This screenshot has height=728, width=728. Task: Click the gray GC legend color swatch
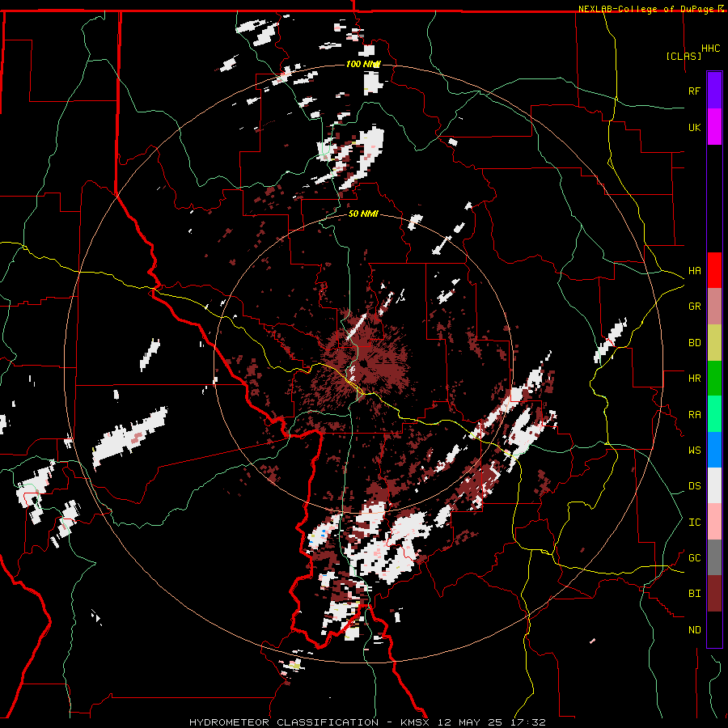pyautogui.click(x=714, y=557)
